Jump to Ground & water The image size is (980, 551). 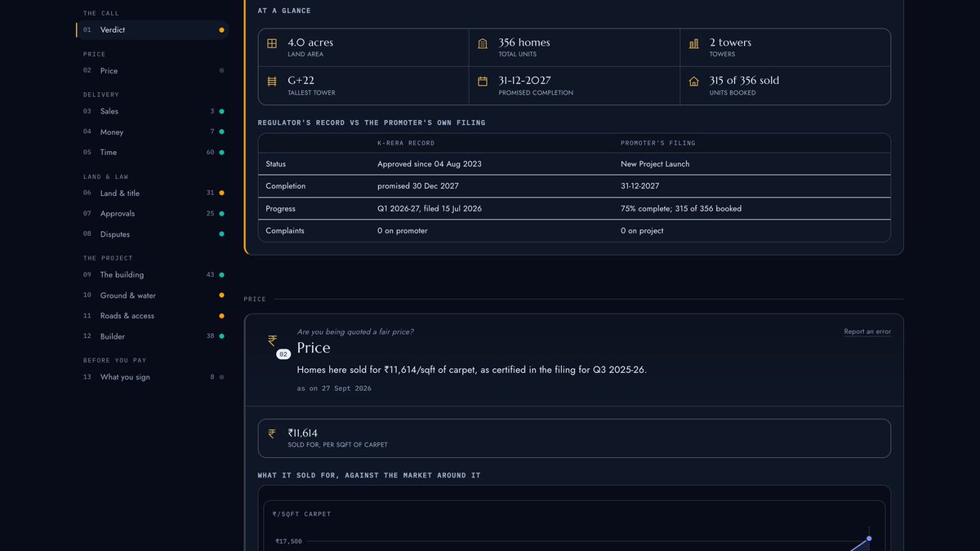pyautogui.click(x=152, y=295)
